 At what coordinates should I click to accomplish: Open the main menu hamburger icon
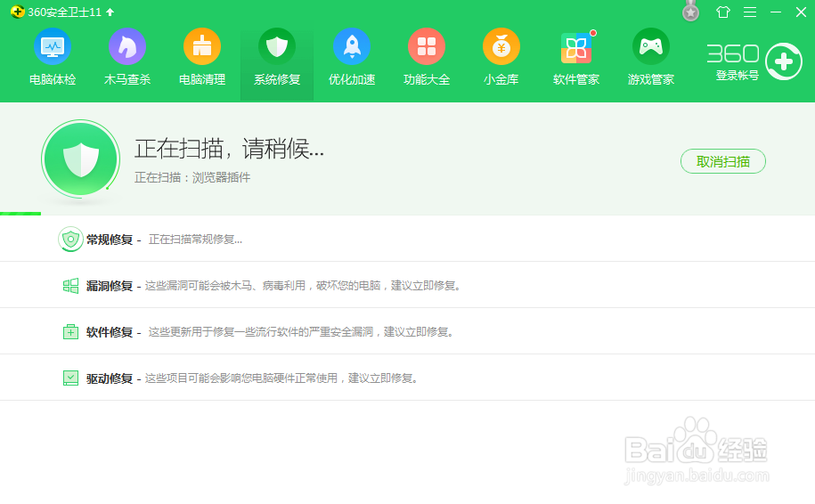click(749, 12)
